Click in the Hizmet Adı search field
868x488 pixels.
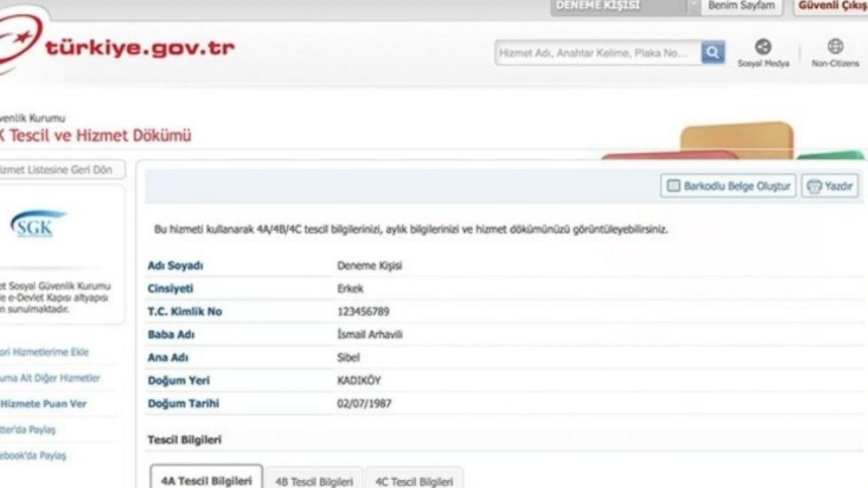tap(597, 53)
